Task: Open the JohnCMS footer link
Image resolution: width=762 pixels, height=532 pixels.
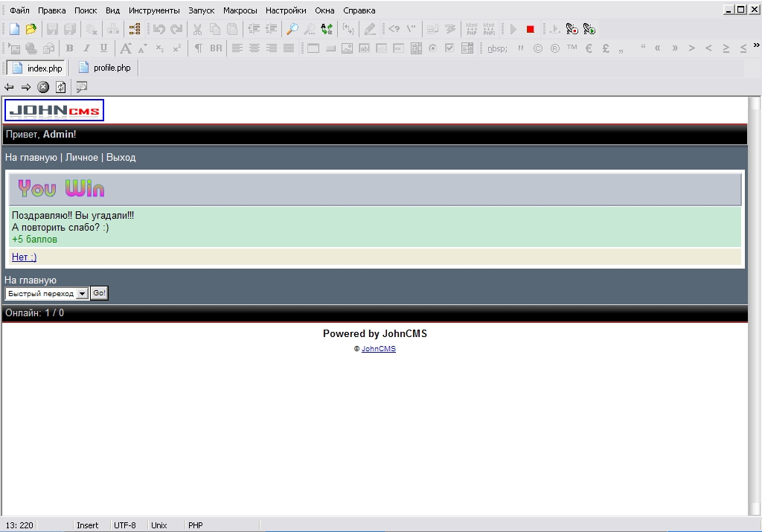Action: click(x=379, y=349)
